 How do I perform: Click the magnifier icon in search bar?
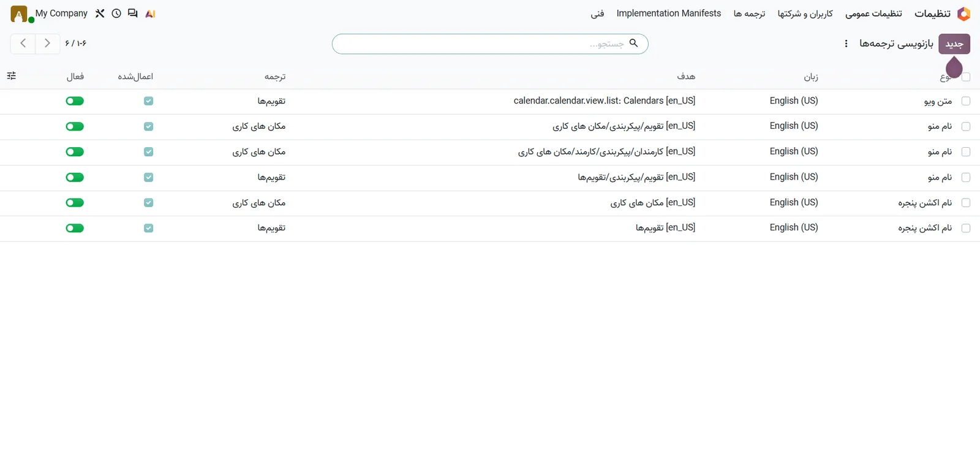click(x=634, y=43)
